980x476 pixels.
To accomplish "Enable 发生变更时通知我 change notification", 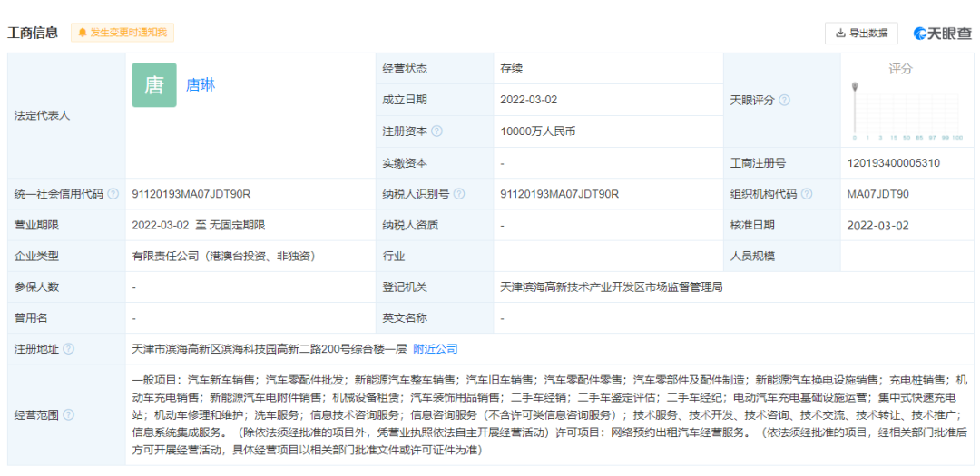I will pyautogui.click(x=122, y=33).
